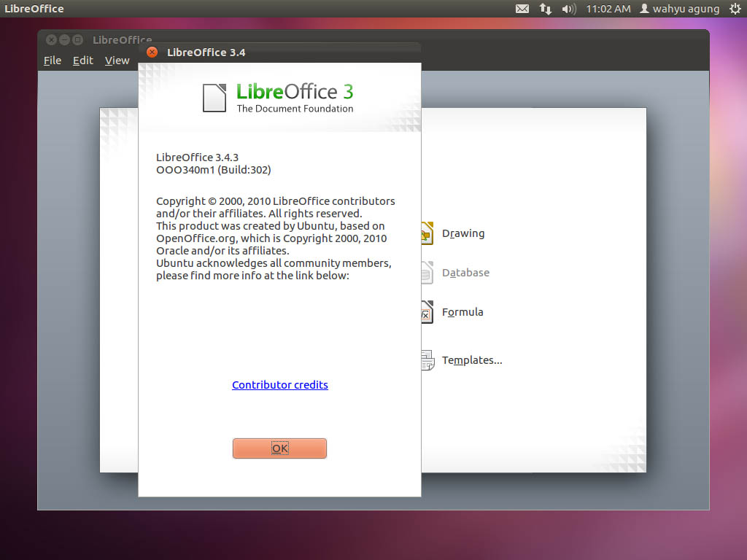This screenshot has height=560, width=747.
Task: Click the LibreOffice window maximize button
Action: (x=77, y=40)
